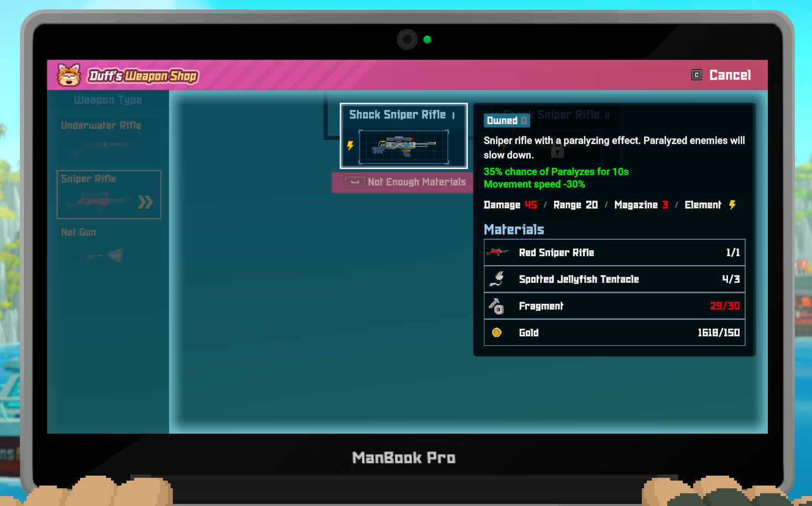The width and height of the screenshot is (812, 506).
Task: Click the Not Enough Materials button
Action: (x=403, y=182)
